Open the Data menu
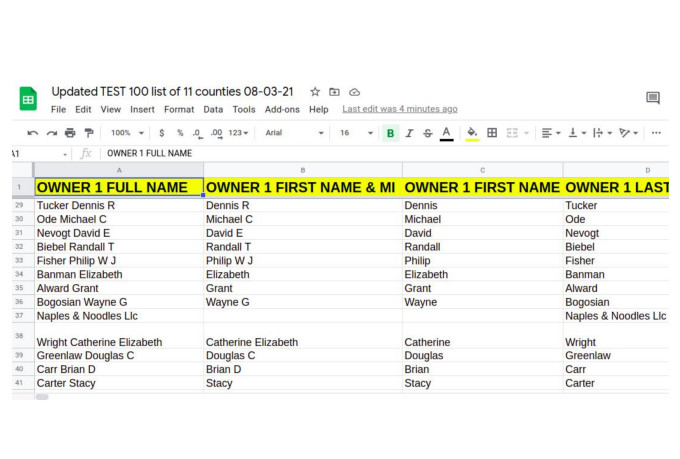The image size is (680, 459). 213,109
